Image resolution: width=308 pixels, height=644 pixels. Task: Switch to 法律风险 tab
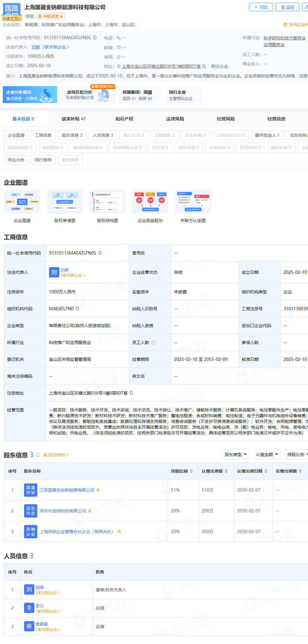(x=175, y=119)
